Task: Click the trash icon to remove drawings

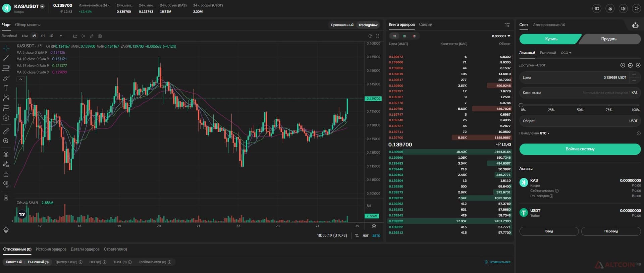Action: (x=6, y=198)
